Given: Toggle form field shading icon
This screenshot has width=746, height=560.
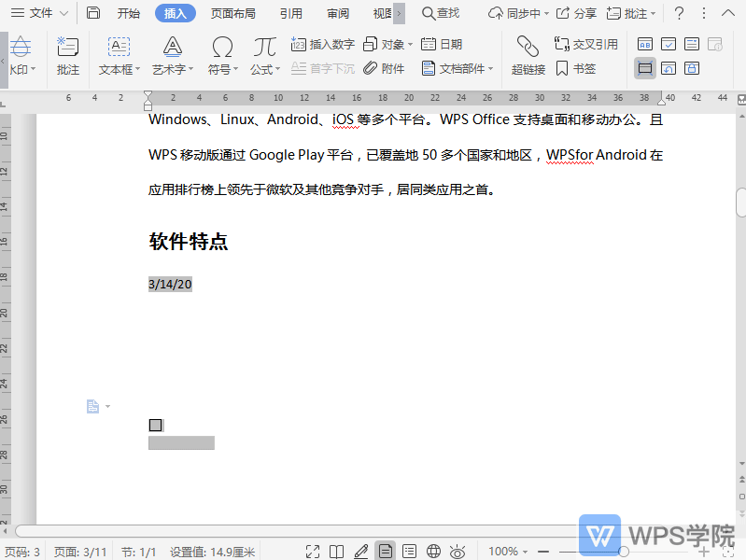Looking at the screenshot, I should point(644,68).
